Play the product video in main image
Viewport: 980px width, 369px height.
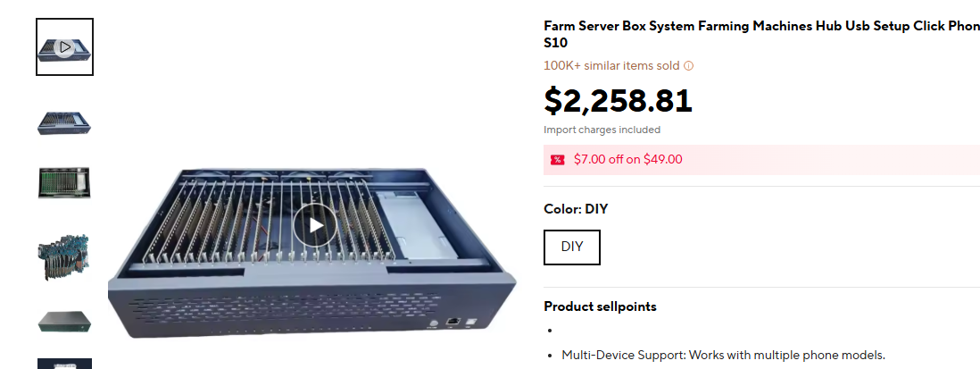315,225
